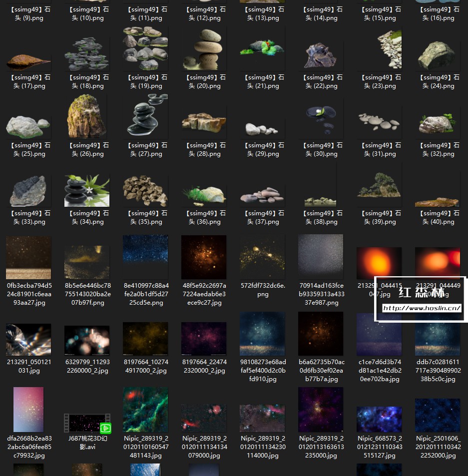Select the 石头 (22).png dark jagged rock thumbnail
468x476 pixels.
321,56
